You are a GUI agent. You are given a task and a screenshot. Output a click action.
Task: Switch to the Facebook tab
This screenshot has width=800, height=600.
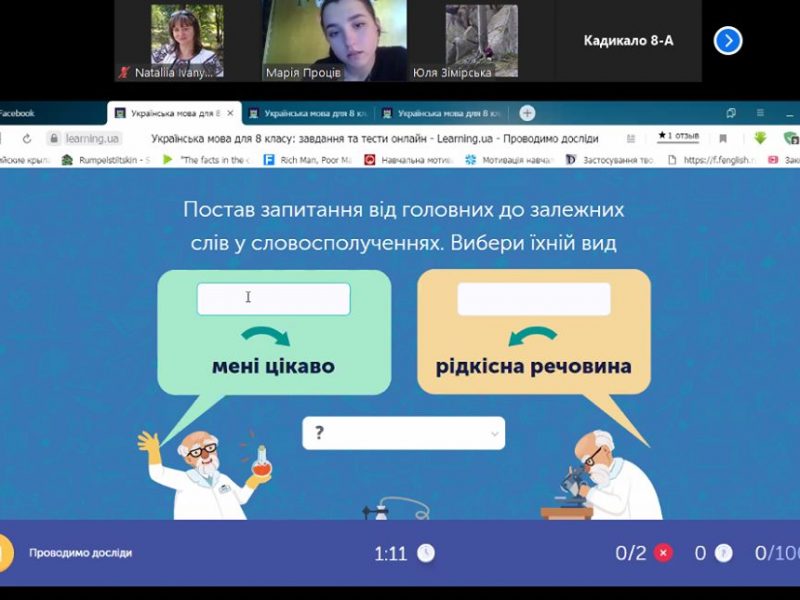[x=18, y=113]
